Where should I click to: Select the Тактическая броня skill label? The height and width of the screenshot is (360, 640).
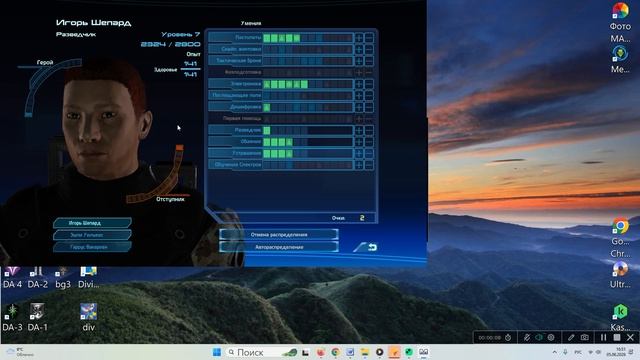click(239, 60)
